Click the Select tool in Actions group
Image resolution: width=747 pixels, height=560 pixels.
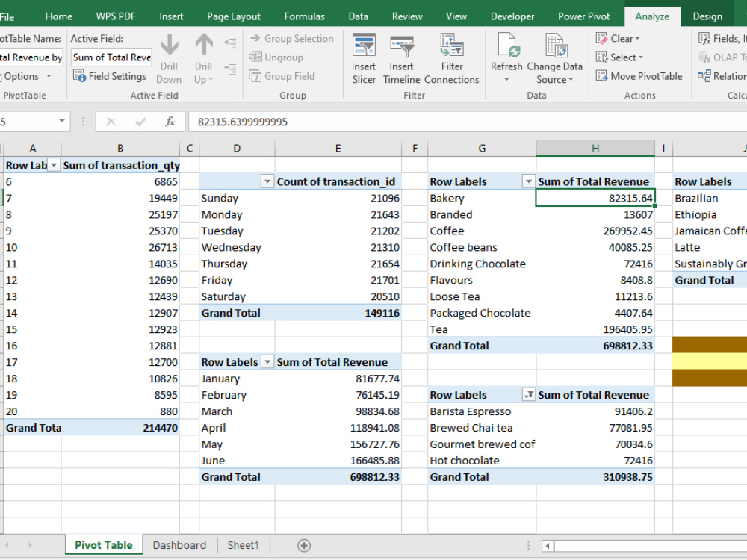(x=619, y=57)
